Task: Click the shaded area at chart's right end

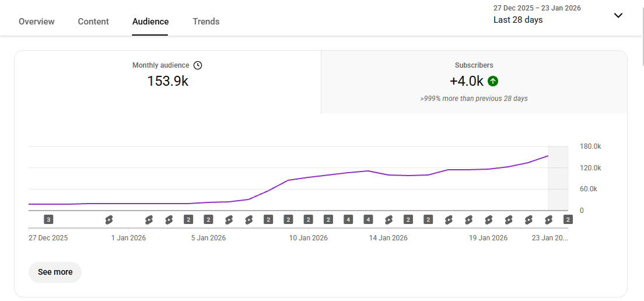Action: [x=558, y=178]
